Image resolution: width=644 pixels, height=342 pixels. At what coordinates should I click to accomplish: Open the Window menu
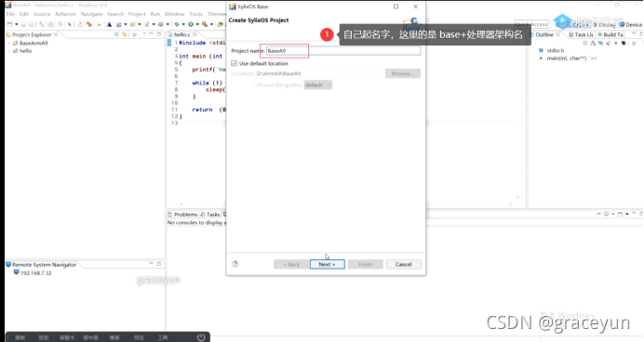[x=175, y=14]
